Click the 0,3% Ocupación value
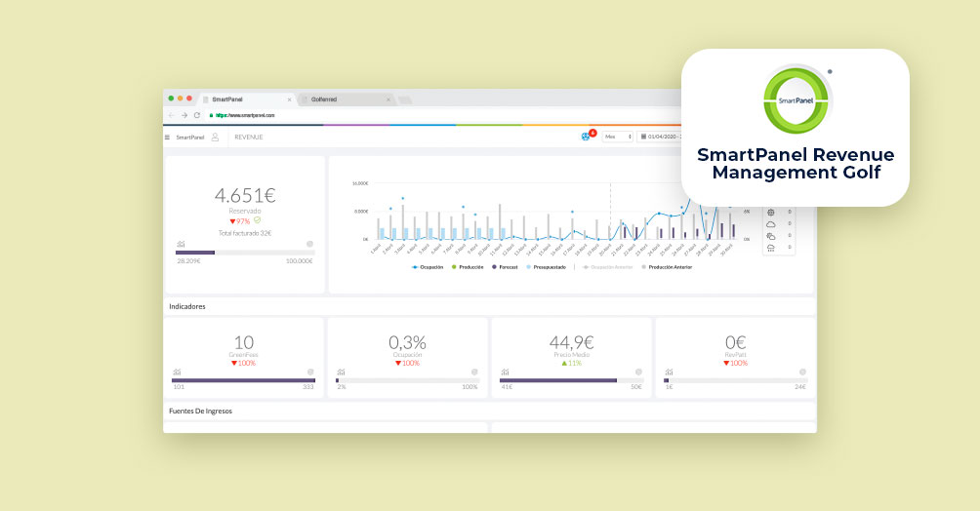 point(407,342)
